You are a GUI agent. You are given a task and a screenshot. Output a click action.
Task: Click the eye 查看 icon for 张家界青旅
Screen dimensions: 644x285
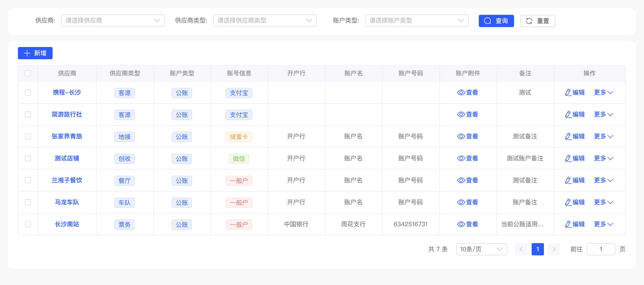pyautogui.click(x=461, y=136)
